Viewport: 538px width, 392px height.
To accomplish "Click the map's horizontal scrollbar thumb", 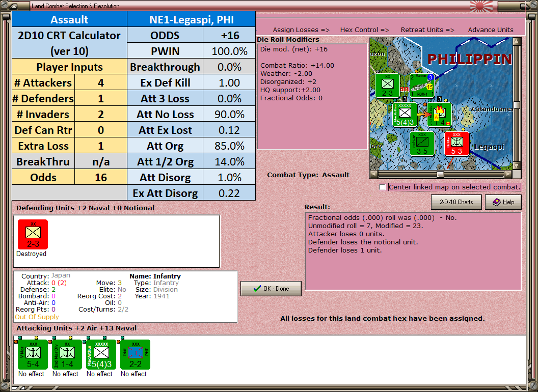I will click(x=440, y=174).
